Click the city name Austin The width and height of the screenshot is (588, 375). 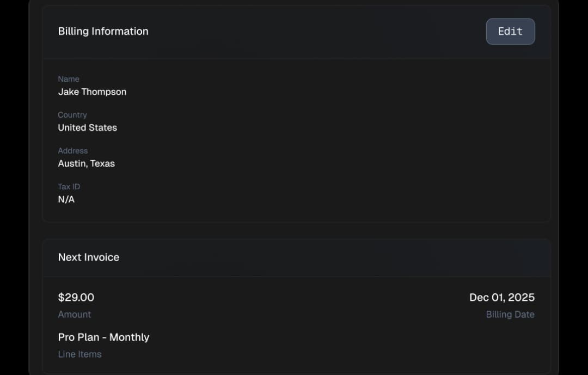(72, 164)
